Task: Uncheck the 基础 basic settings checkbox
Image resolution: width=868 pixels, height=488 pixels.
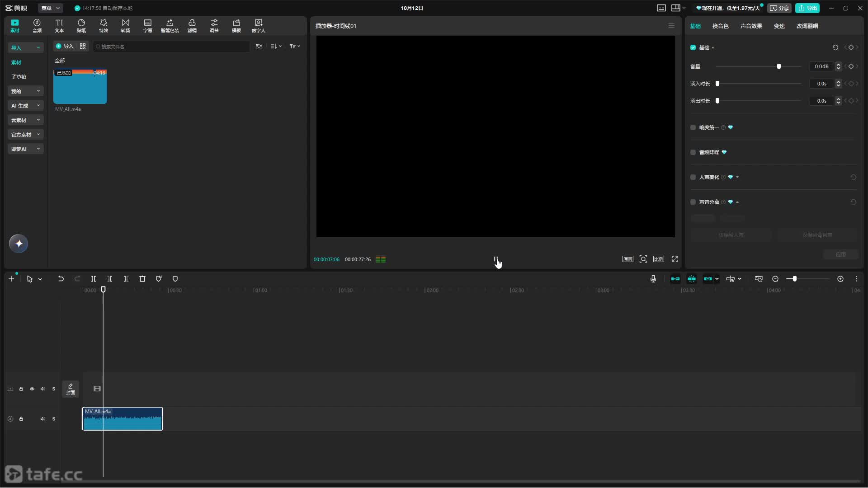Action: pos(693,47)
